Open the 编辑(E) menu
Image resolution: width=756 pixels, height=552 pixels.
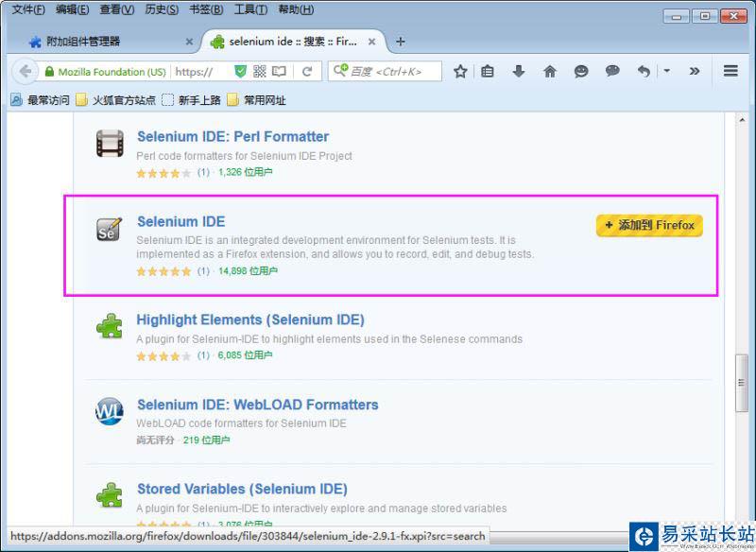73,9
